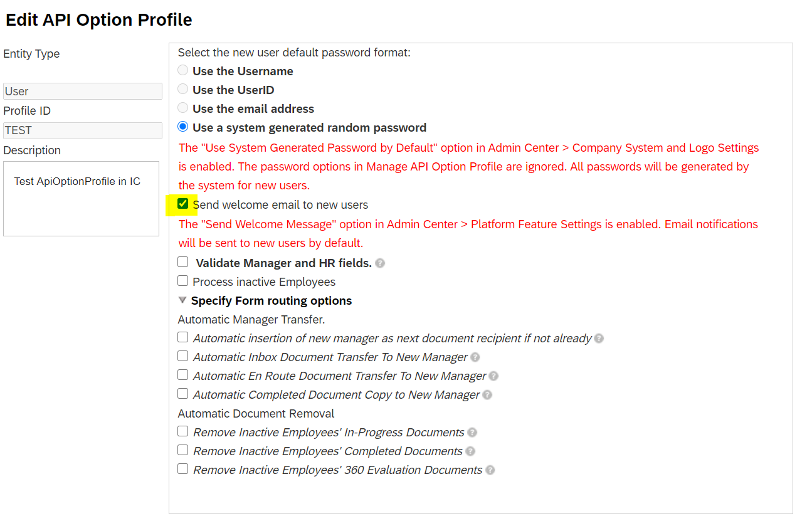Click help icon for 360 Evaluation Documents removal

(490, 470)
